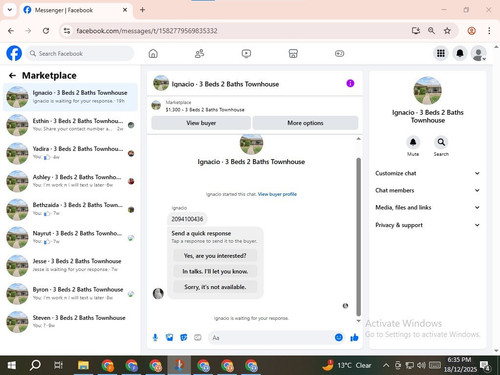The width and height of the screenshot is (500, 375).
Task: Click the chat scrollbar thumb
Action: pyautogui.click(x=359, y=237)
